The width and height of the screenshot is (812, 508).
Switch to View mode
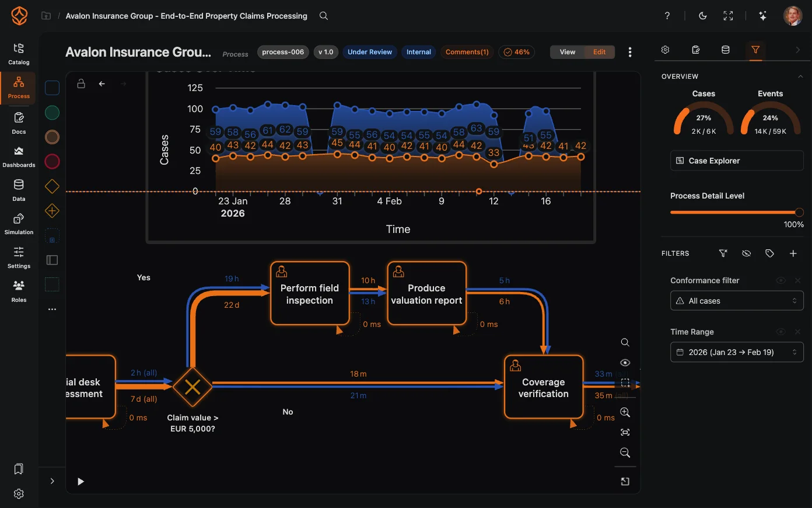pyautogui.click(x=568, y=52)
